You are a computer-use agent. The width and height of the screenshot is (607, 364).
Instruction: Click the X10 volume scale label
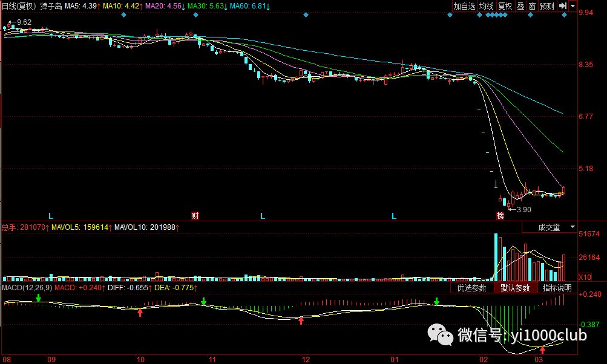coord(585,278)
